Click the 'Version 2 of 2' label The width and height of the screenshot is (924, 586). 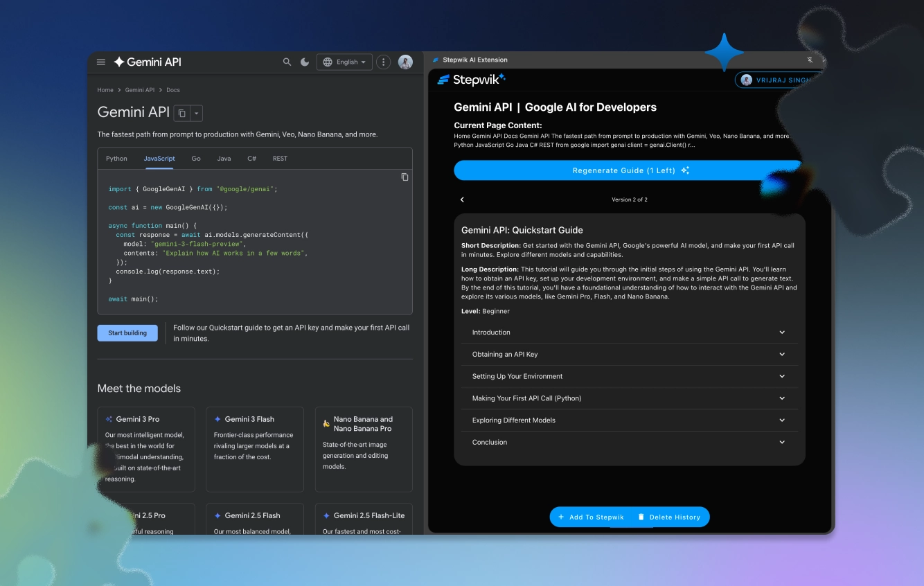pos(630,199)
